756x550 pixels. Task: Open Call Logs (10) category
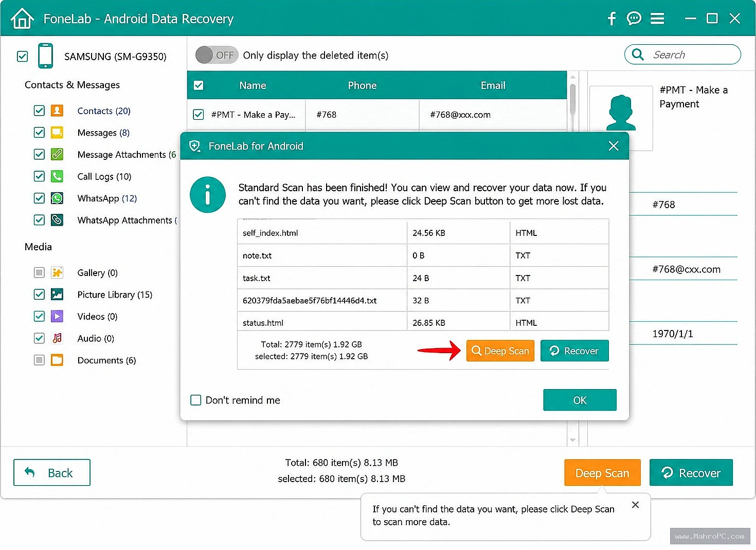(104, 176)
